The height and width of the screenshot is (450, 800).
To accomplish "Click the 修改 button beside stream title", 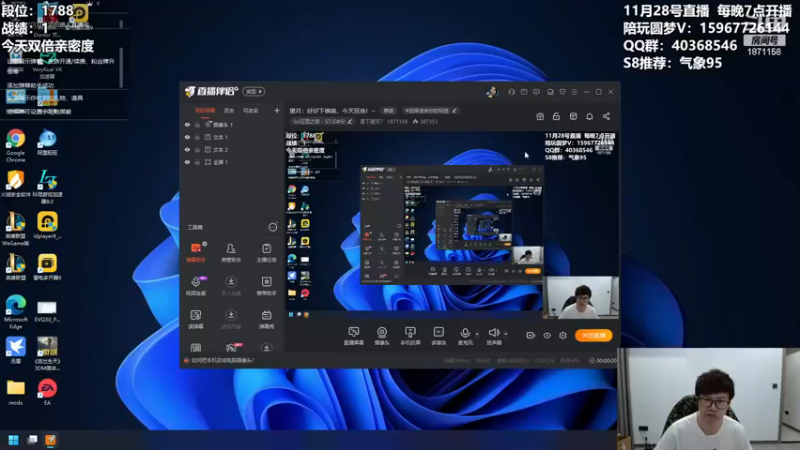I will [389, 111].
